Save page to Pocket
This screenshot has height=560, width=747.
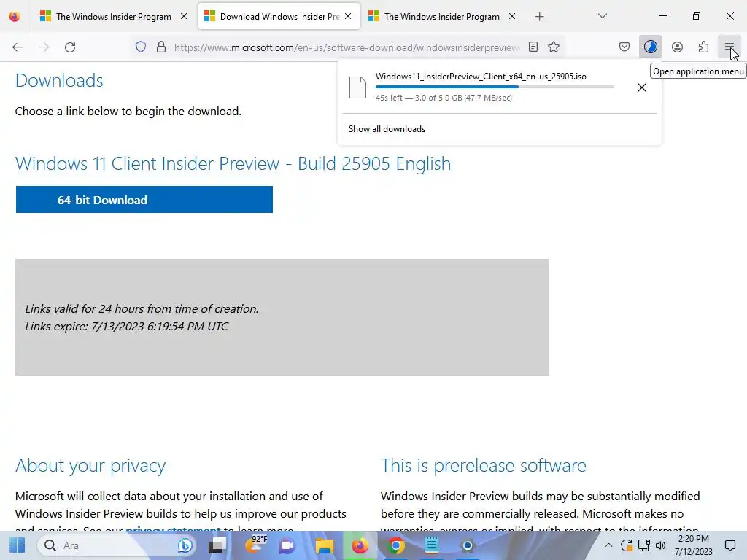click(x=624, y=47)
